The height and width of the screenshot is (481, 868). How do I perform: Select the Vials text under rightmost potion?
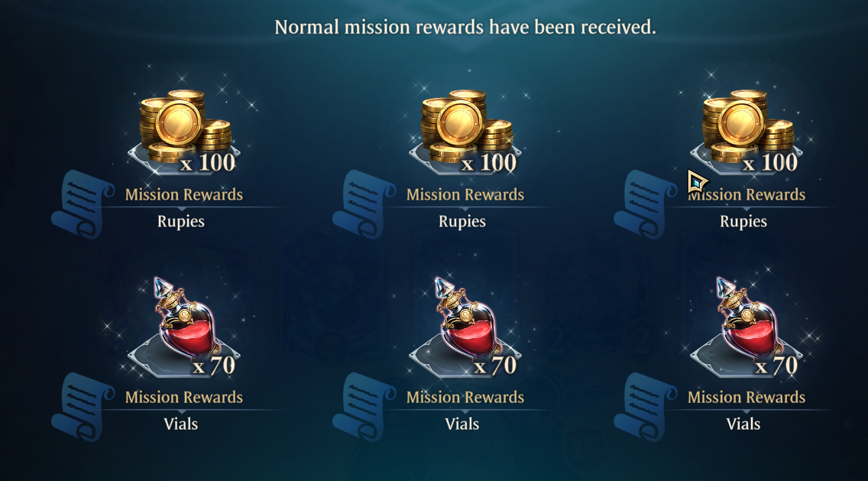(743, 424)
